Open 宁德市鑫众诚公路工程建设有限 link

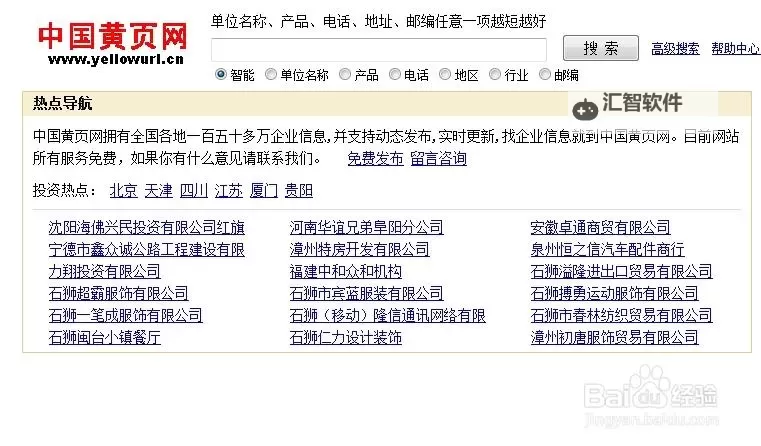tap(147, 249)
